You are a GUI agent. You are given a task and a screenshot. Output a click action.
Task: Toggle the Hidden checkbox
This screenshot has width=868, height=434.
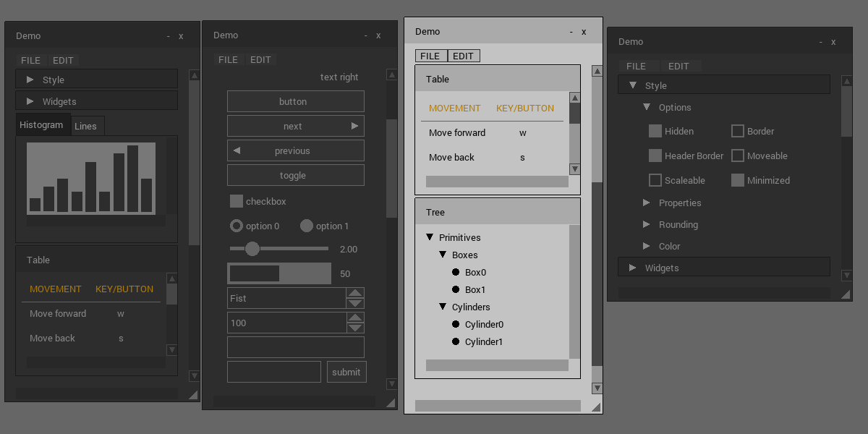click(x=655, y=131)
